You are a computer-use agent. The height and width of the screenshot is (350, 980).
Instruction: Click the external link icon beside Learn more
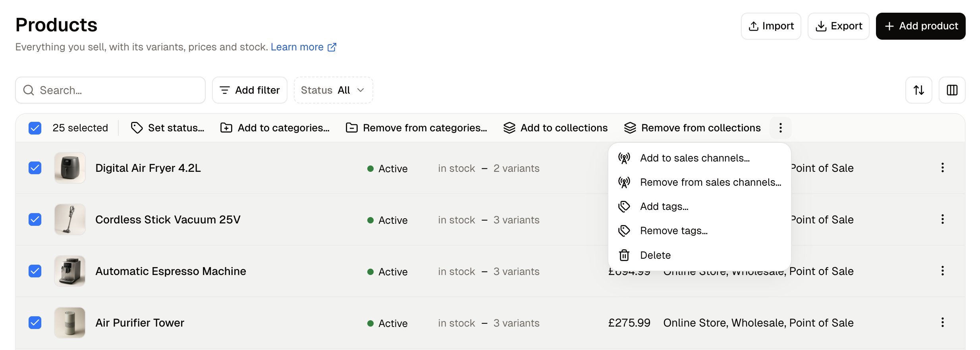pos(332,47)
